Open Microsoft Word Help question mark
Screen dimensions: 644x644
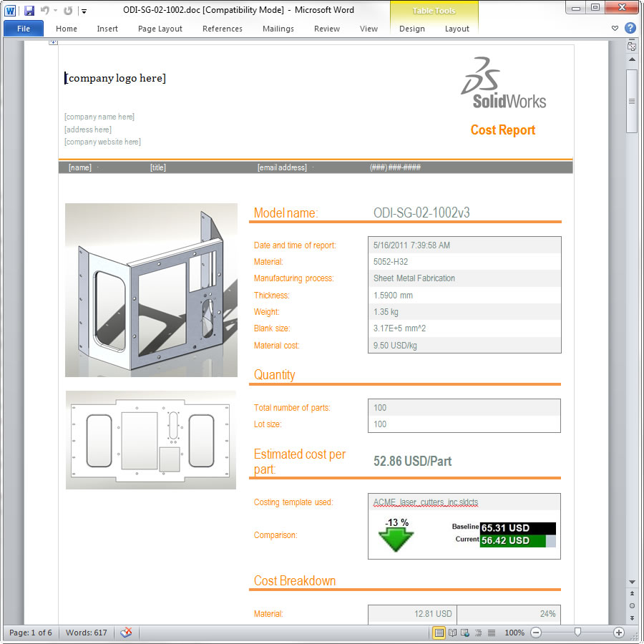coord(630,29)
